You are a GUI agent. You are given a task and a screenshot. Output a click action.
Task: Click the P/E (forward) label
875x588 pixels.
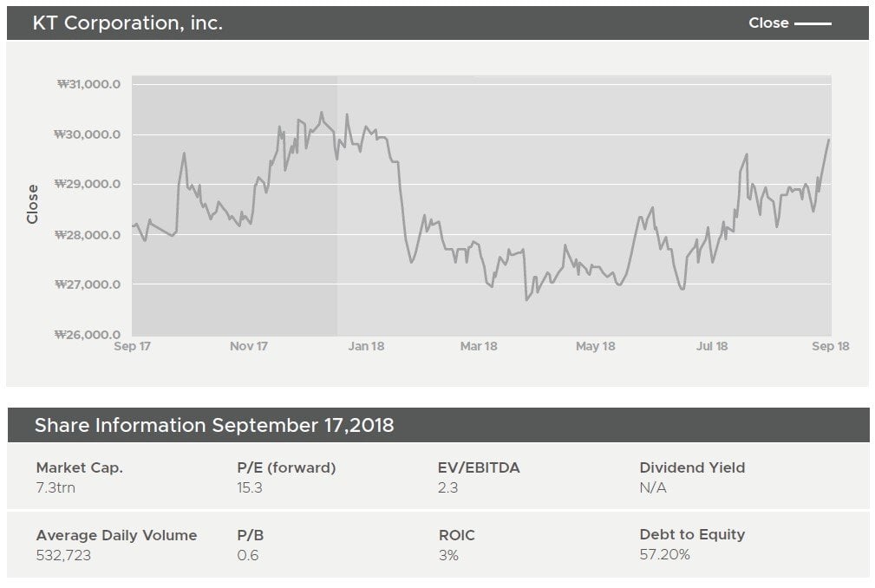coord(286,467)
